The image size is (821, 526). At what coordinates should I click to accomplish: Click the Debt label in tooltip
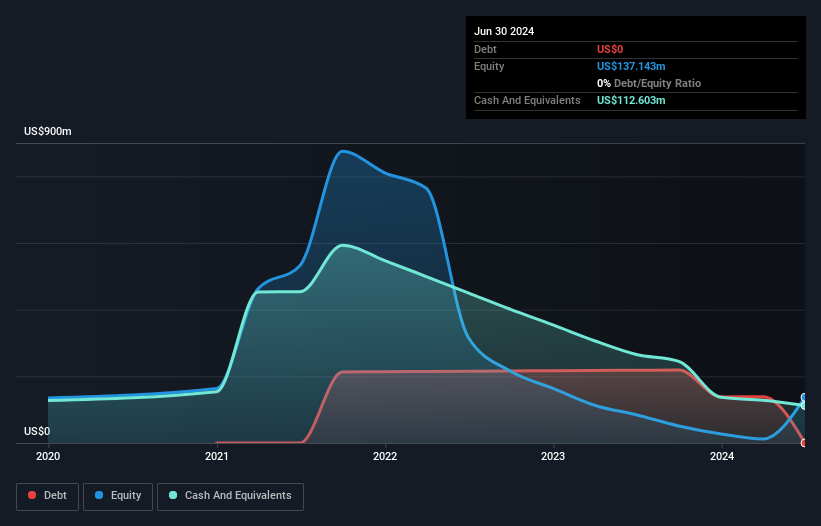(485, 49)
